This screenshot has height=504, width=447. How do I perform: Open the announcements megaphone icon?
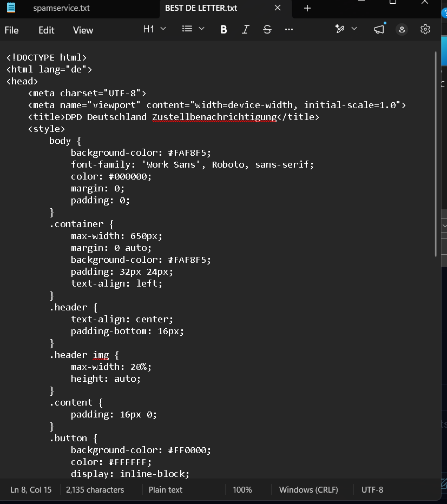[x=379, y=29]
